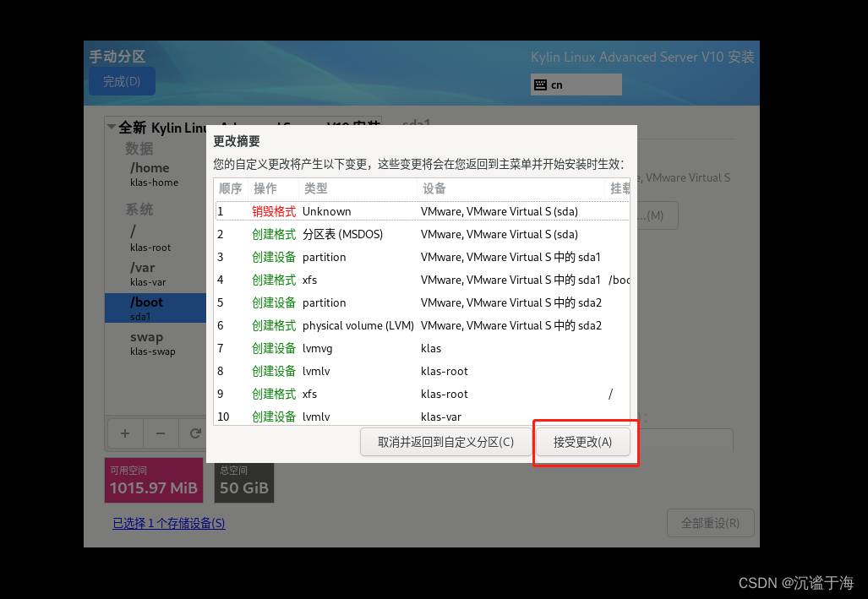Select row 7 创建设备 lvmvg klas

(x=421, y=348)
